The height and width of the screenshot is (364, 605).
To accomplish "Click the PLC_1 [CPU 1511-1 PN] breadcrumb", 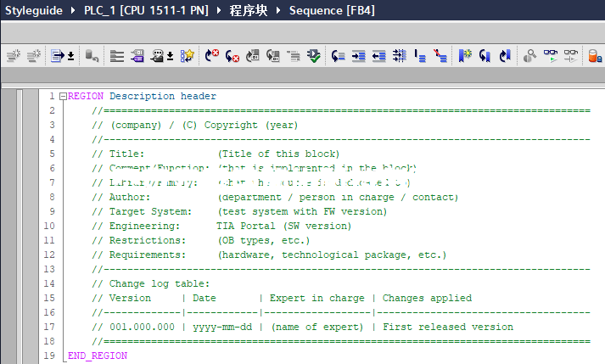I will (x=143, y=10).
